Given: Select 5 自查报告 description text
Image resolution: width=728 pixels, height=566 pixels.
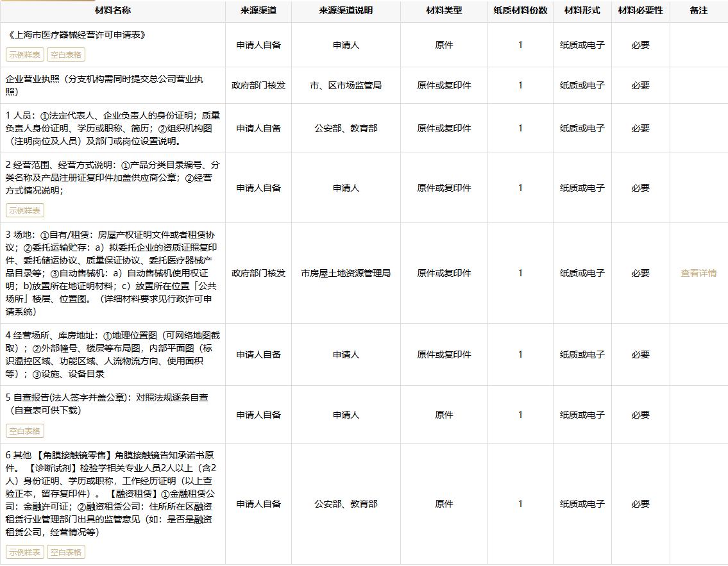Looking at the screenshot, I should [106, 404].
